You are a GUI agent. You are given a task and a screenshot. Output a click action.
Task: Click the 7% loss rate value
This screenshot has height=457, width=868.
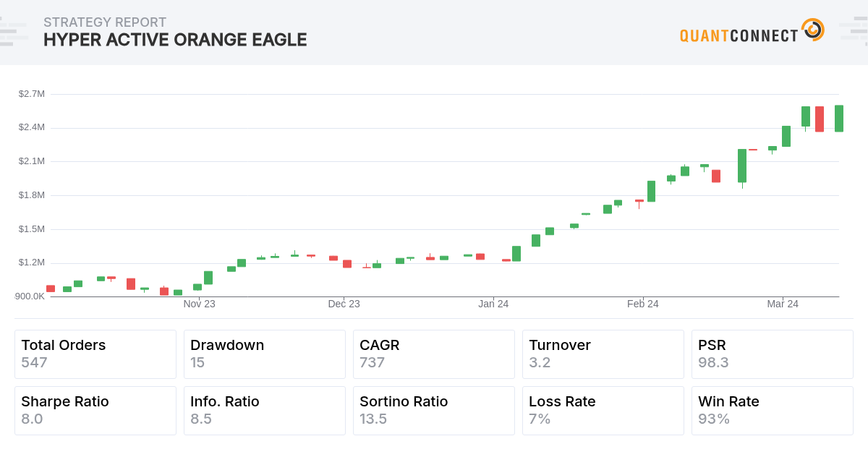click(540, 419)
